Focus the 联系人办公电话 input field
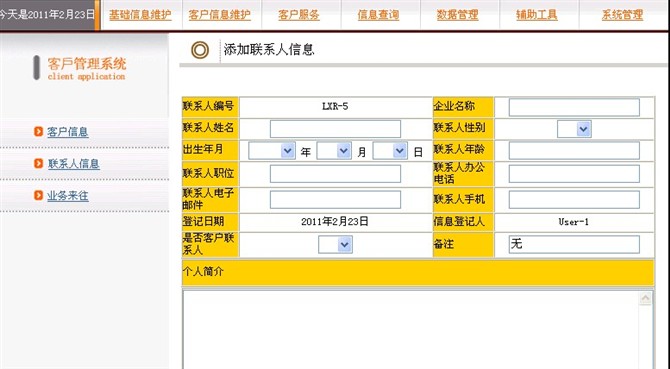 [574, 174]
